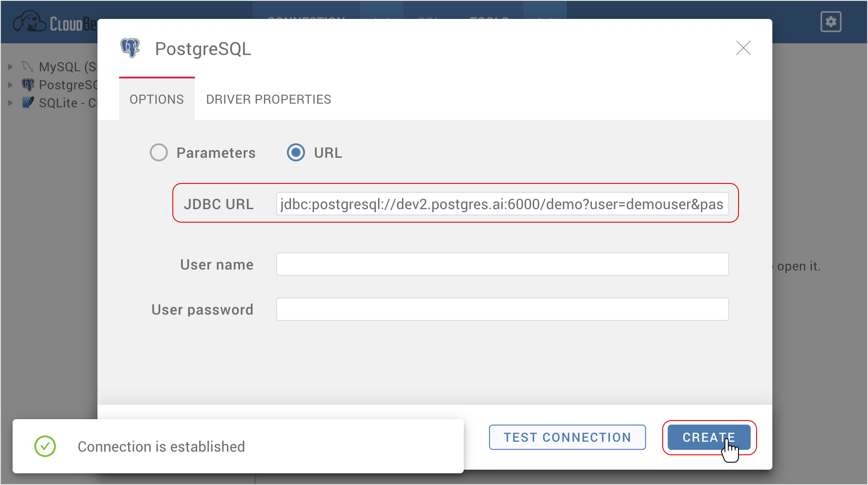Select the Parameters radio button

click(x=159, y=152)
